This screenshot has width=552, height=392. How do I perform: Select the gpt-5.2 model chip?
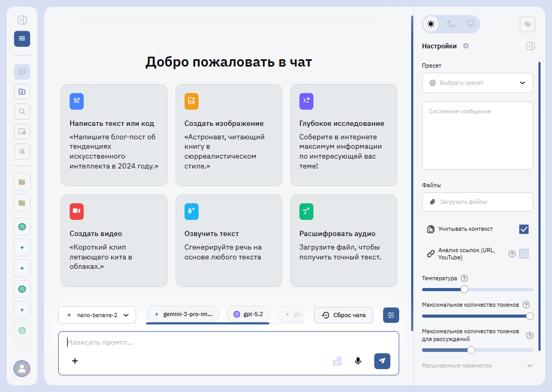pyautogui.click(x=248, y=314)
